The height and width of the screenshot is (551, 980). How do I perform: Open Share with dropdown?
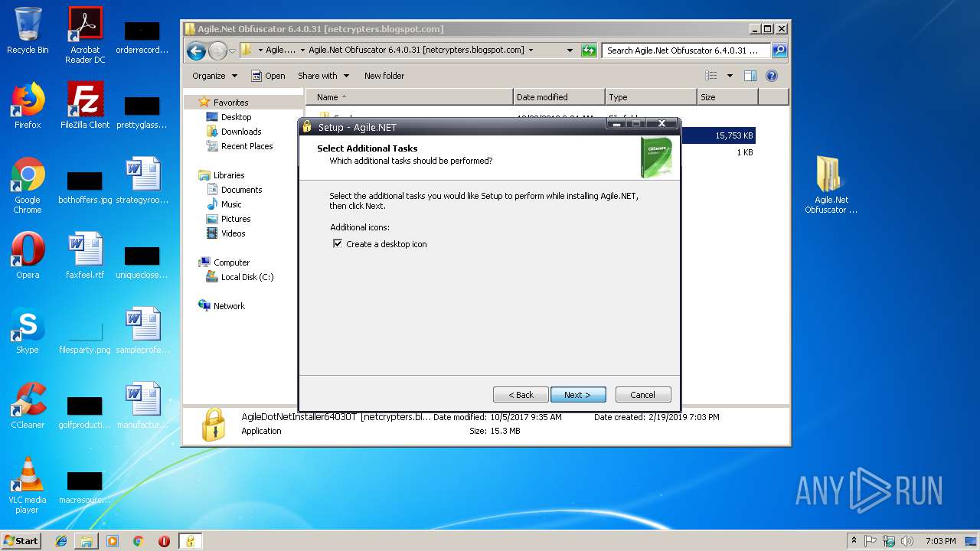(323, 76)
